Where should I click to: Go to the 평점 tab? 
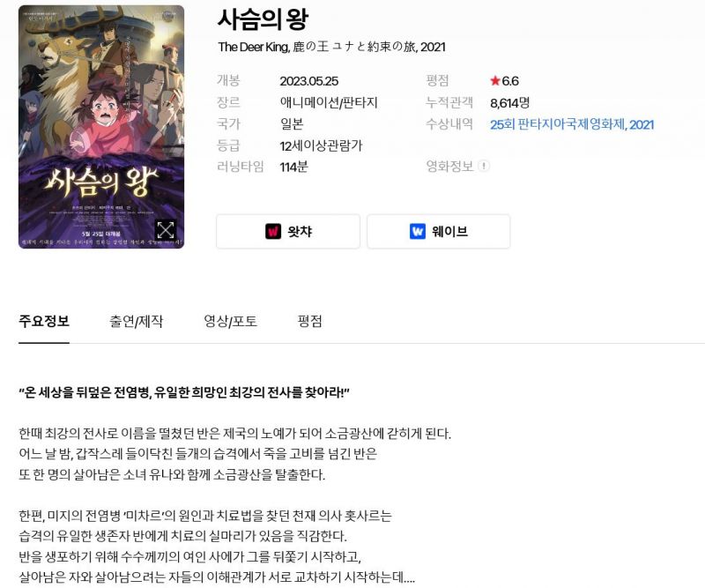click(310, 321)
